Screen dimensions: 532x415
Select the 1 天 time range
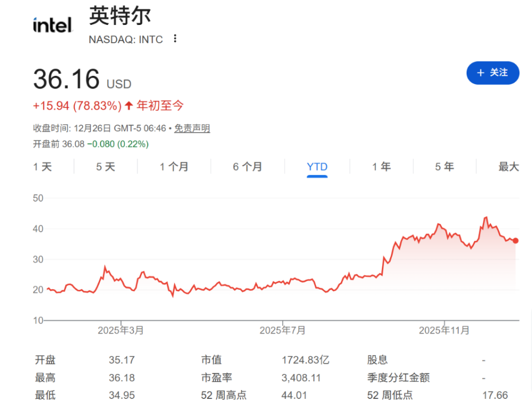pos(43,166)
